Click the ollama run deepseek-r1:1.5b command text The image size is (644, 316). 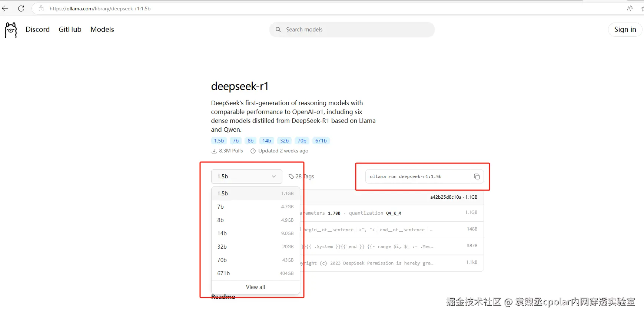coord(406,177)
